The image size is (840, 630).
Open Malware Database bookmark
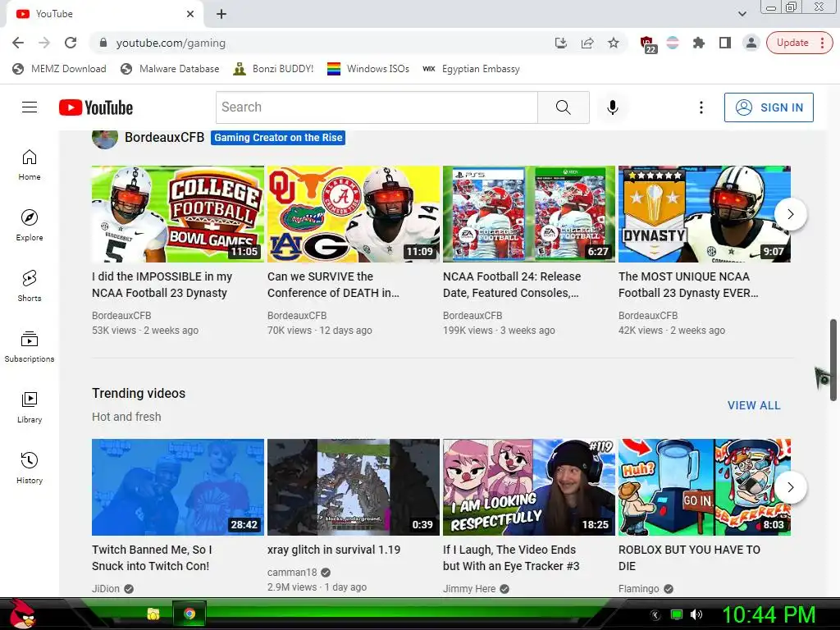[x=170, y=69]
